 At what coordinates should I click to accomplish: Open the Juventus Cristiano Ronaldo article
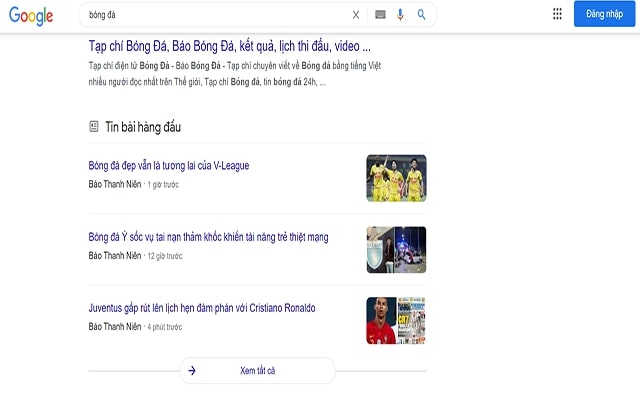click(201, 308)
